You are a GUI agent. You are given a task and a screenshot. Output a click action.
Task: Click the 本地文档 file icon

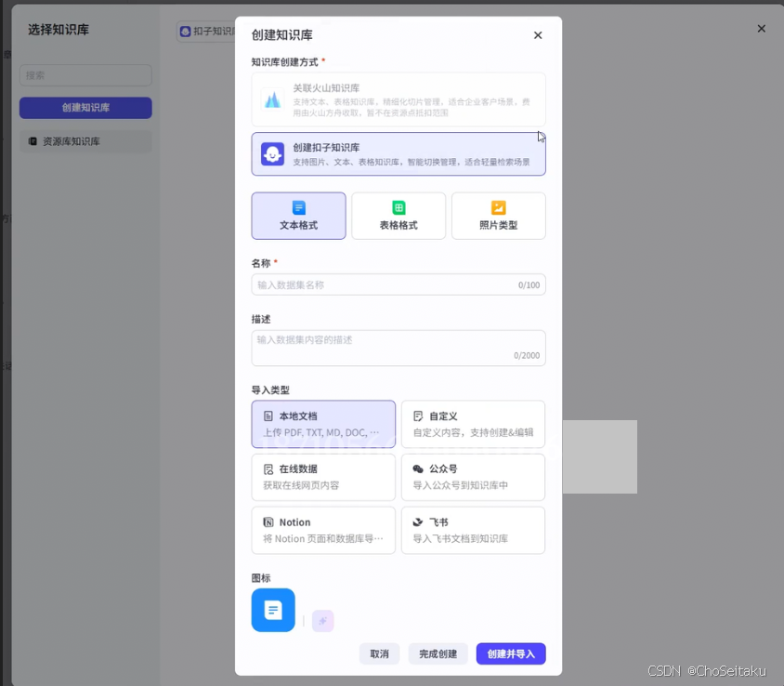tap(268, 416)
